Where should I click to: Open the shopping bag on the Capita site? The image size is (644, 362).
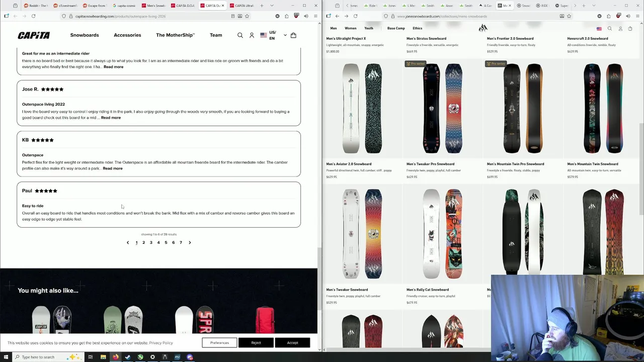(x=293, y=35)
